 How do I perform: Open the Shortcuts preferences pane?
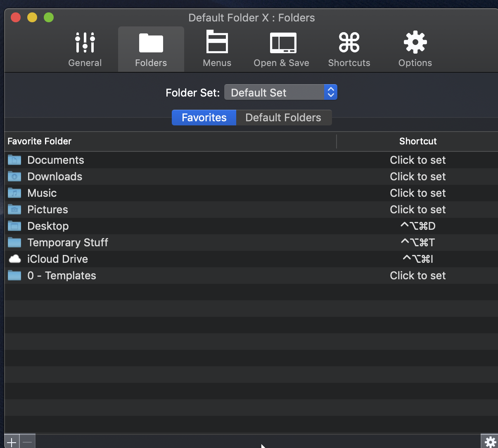pos(349,50)
